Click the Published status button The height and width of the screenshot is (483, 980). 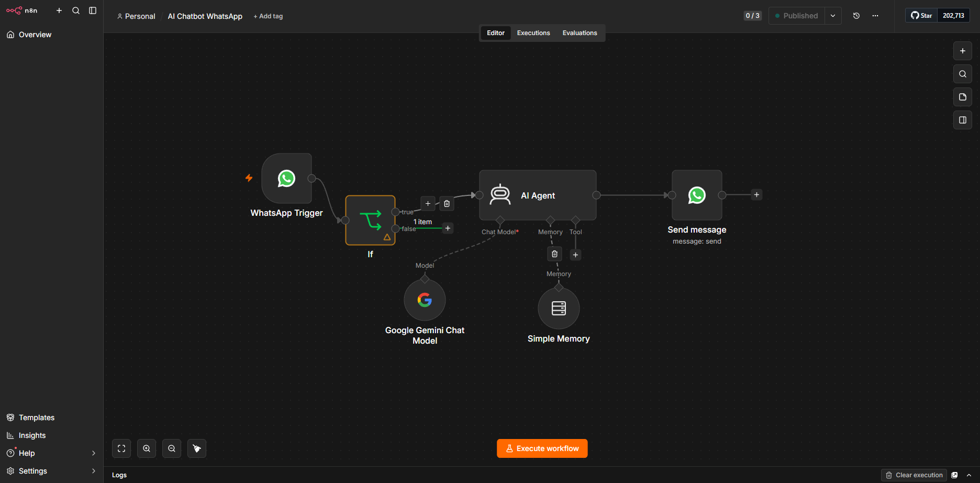tap(797, 16)
